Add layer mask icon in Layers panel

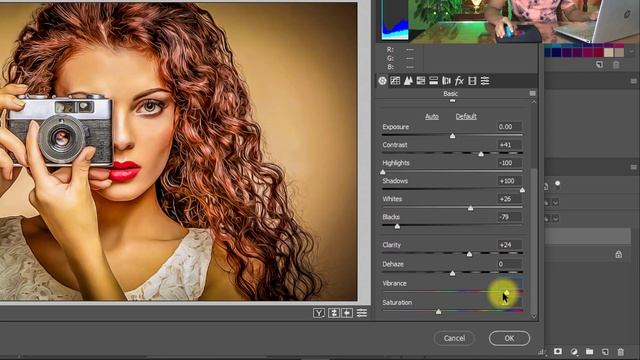[x=558, y=351]
